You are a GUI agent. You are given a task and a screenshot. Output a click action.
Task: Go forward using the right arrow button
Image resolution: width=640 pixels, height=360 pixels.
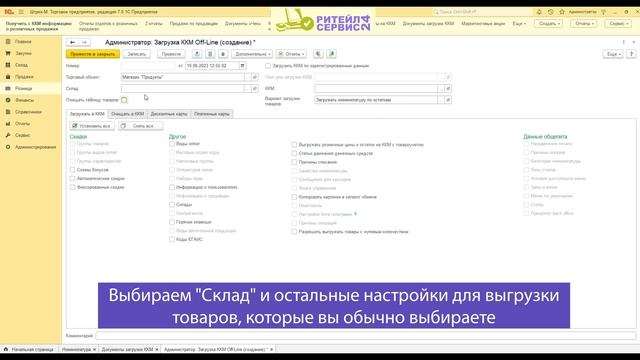pyautogui.click(x=84, y=42)
